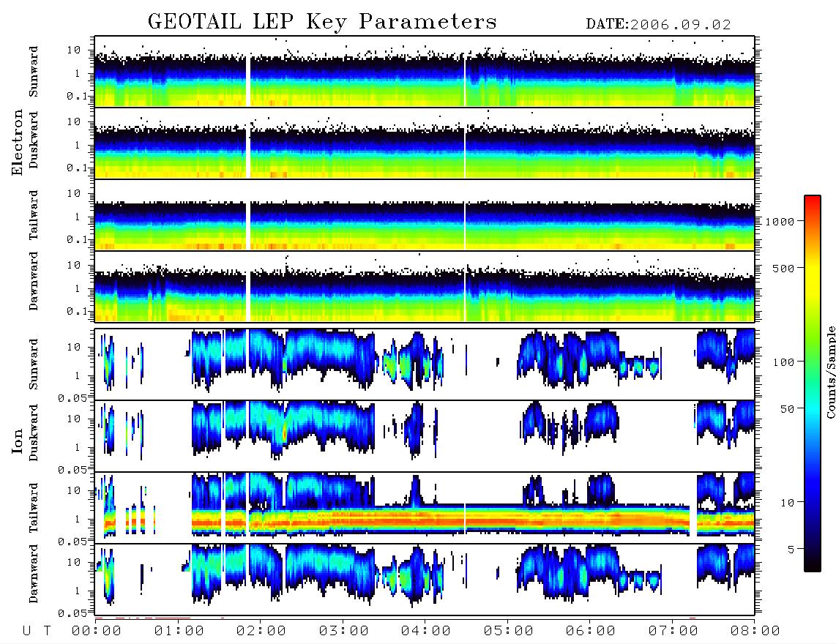
Task: Select the Electron "Sunward" panel label
Action: [x=34, y=72]
